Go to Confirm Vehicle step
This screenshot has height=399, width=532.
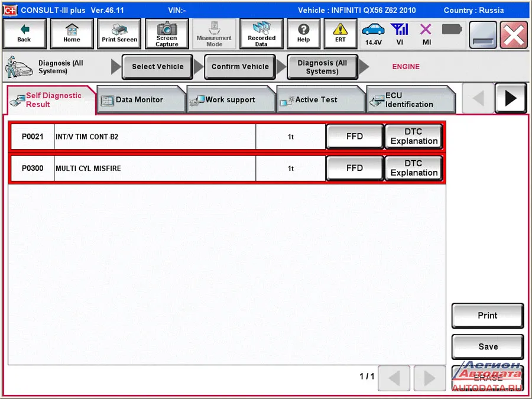[240, 67]
